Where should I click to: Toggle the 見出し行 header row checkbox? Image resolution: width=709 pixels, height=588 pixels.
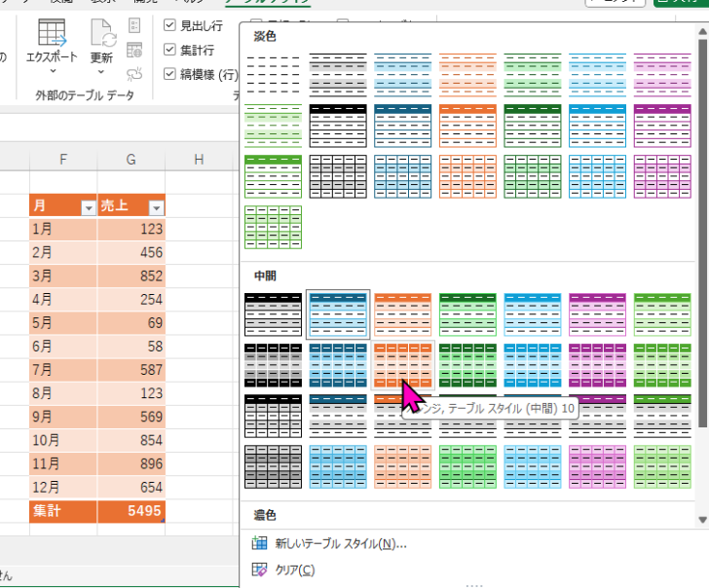pyautogui.click(x=170, y=25)
